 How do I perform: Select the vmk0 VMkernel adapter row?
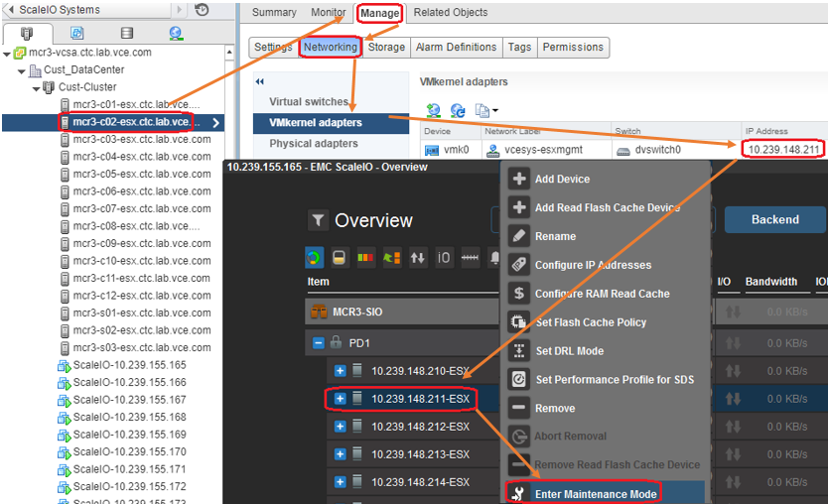click(623, 150)
